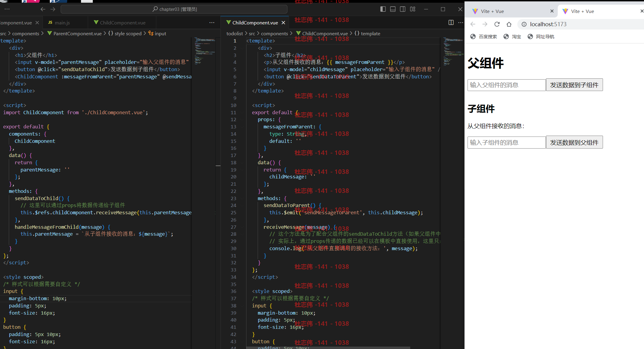Image resolution: width=644 pixels, height=349 pixels.
Task: Click browser back arrow
Action: pyautogui.click(x=473, y=24)
